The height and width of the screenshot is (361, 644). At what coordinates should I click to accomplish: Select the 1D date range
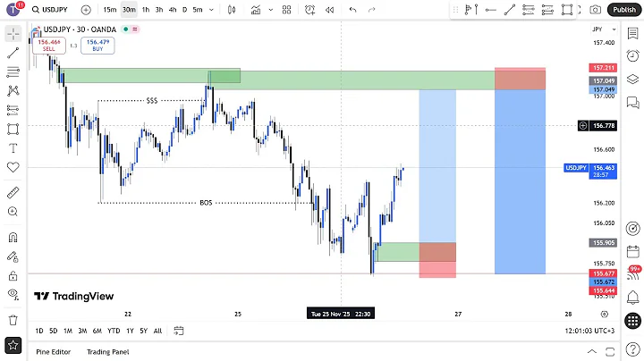(x=39, y=331)
